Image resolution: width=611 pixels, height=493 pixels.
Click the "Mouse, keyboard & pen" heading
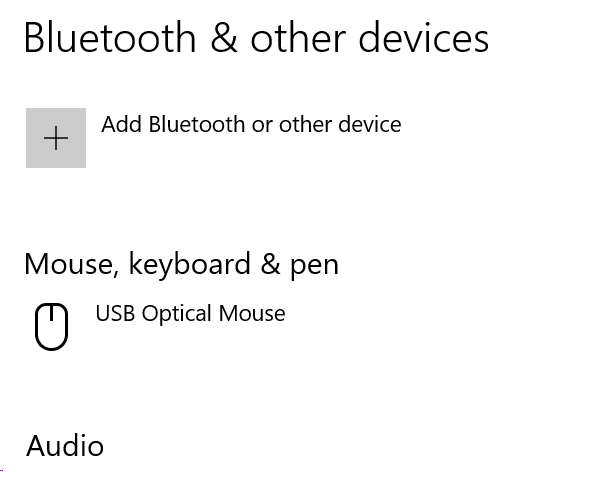(181, 264)
